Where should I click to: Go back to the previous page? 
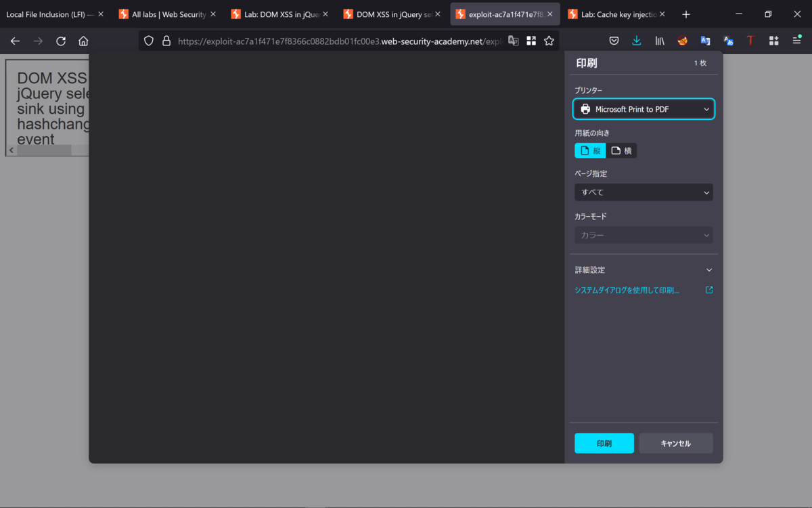click(15, 41)
